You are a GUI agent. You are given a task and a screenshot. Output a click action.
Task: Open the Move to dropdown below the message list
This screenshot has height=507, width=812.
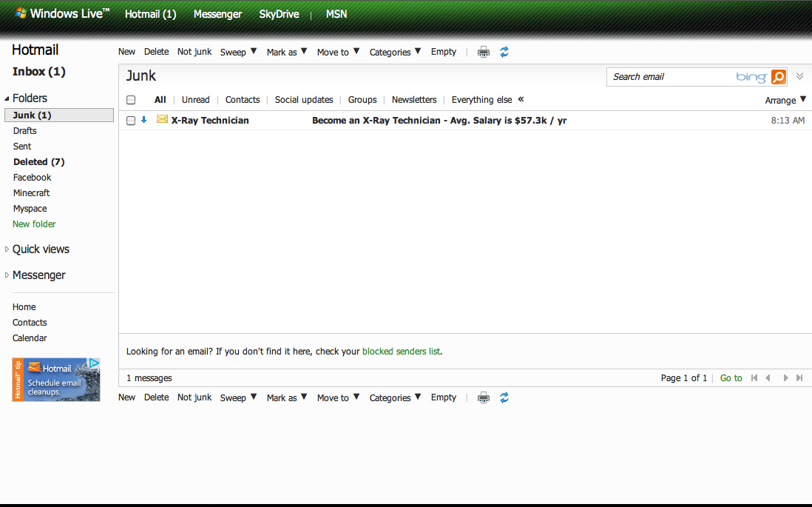[338, 397]
